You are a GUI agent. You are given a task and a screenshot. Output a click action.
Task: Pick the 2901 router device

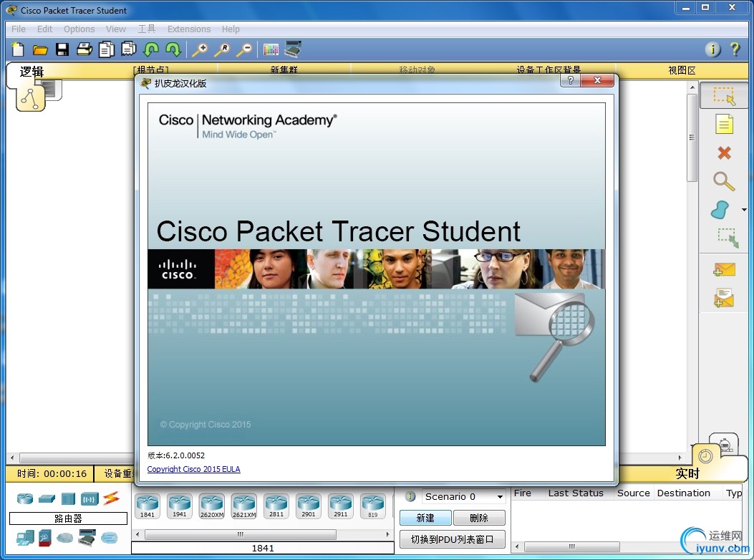point(308,506)
